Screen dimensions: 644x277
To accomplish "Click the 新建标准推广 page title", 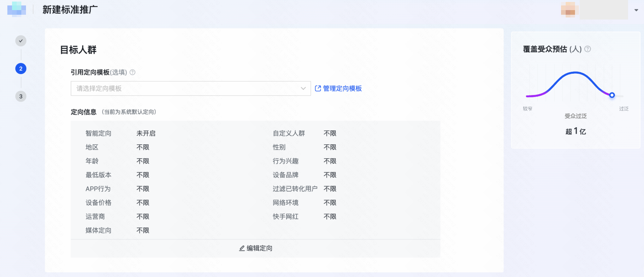I will (70, 10).
